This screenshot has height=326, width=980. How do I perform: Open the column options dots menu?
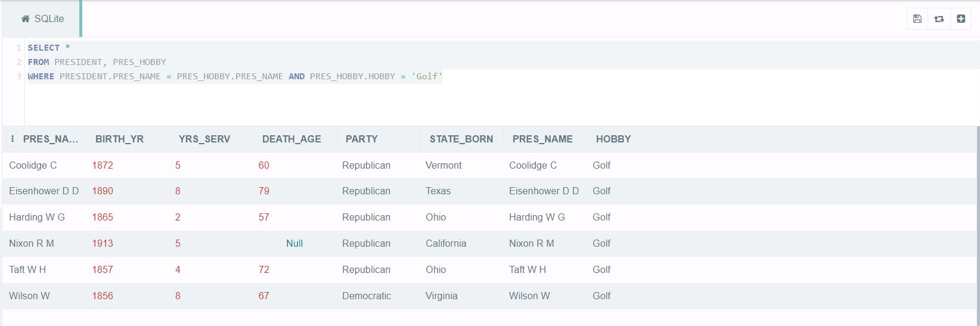pos(13,139)
